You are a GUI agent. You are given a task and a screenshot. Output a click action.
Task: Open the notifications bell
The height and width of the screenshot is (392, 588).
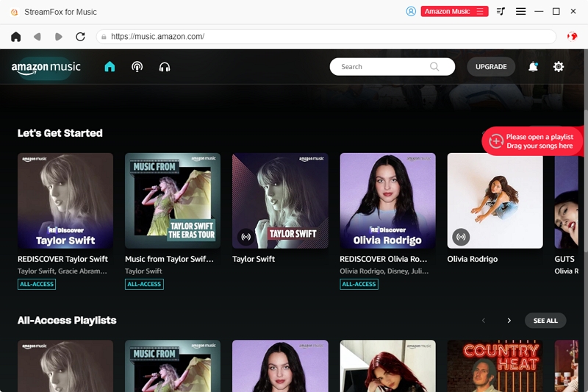[533, 67]
